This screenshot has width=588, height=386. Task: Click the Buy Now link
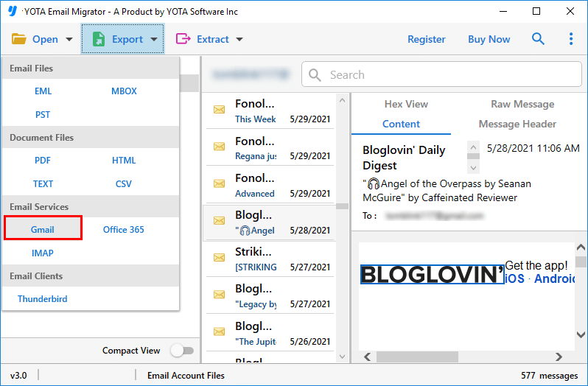tap(489, 39)
